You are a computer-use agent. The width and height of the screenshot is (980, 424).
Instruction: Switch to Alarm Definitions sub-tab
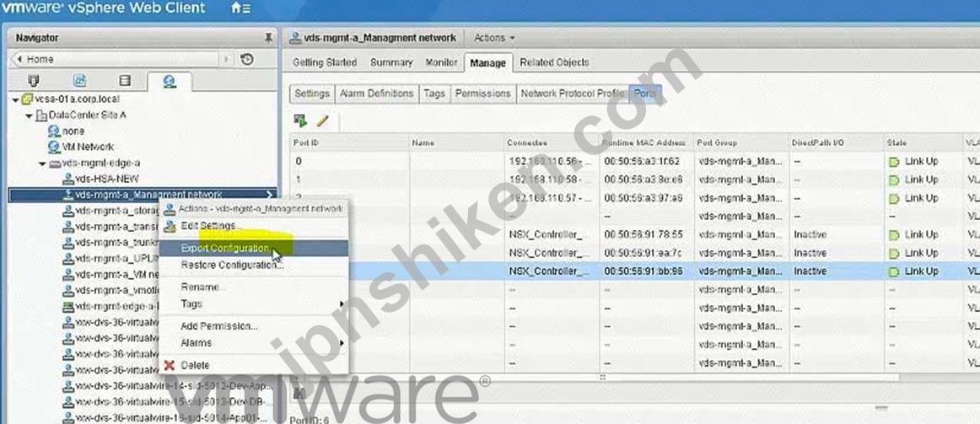pyautogui.click(x=376, y=94)
